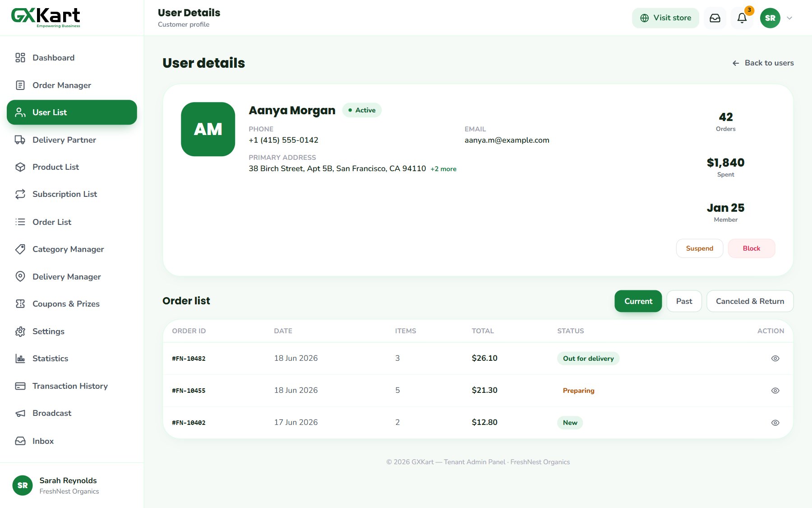Click the Statistics bar chart icon
Viewport: 812px width, 508px height.
click(x=20, y=359)
